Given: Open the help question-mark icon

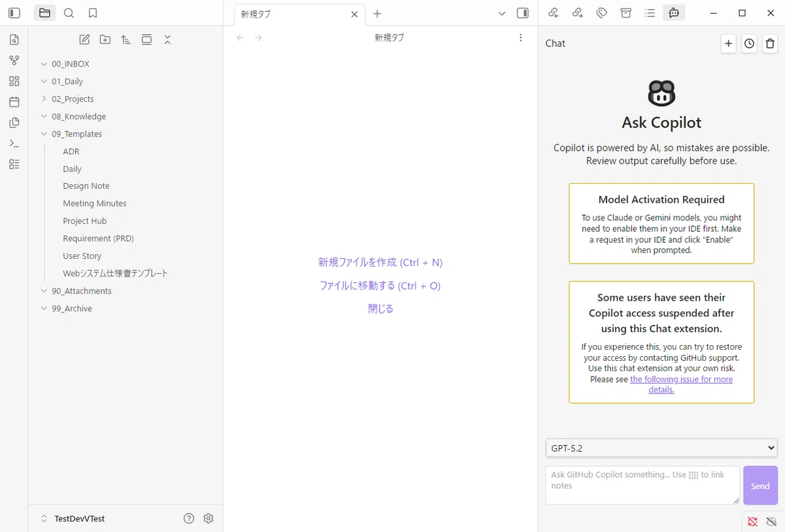Looking at the screenshot, I should tap(189, 518).
